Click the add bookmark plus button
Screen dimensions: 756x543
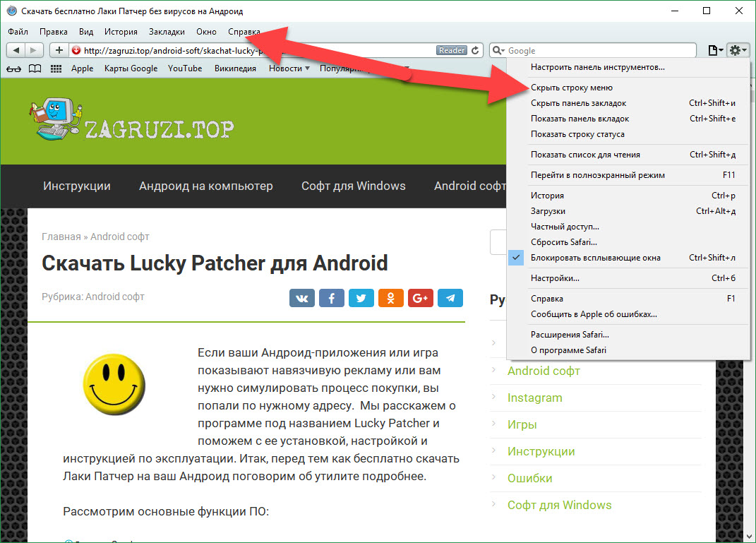(59, 50)
